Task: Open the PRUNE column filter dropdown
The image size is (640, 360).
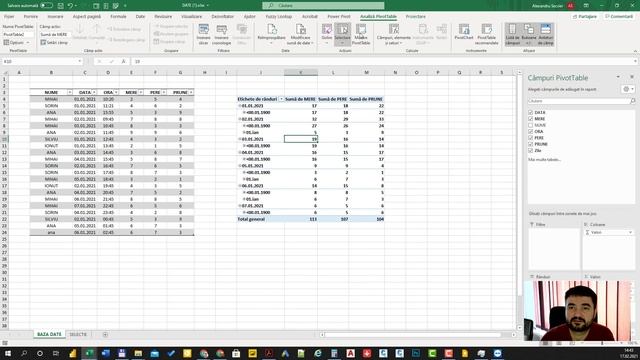Action: click(191, 93)
